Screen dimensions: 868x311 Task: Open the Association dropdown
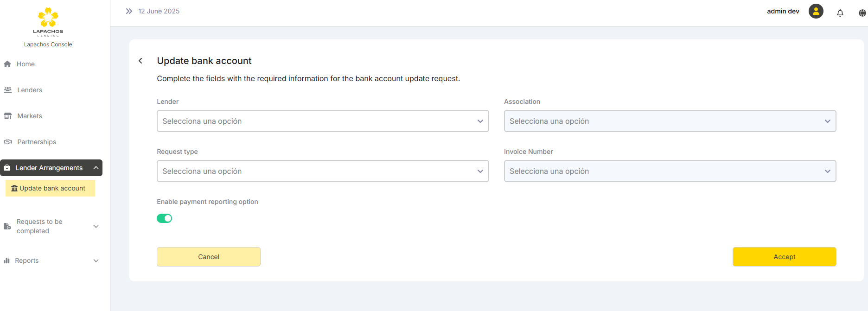(x=670, y=121)
